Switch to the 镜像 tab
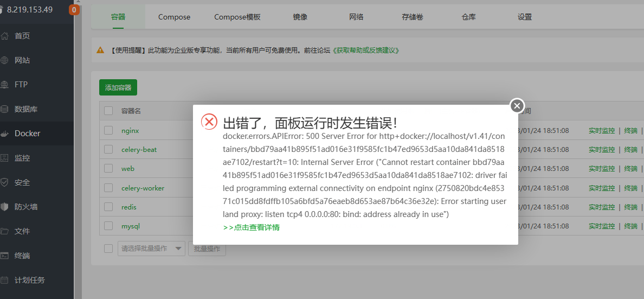 pyautogui.click(x=300, y=17)
